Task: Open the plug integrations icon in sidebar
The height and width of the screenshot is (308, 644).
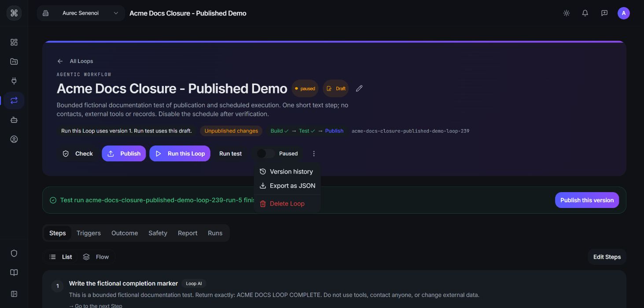Action: click(14, 81)
